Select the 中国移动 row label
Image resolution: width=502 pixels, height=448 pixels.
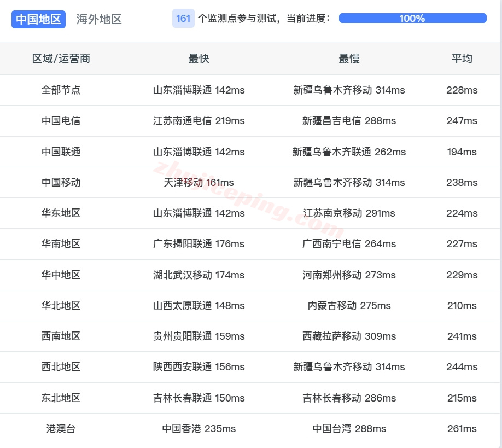pyautogui.click(x=61, y=183)
